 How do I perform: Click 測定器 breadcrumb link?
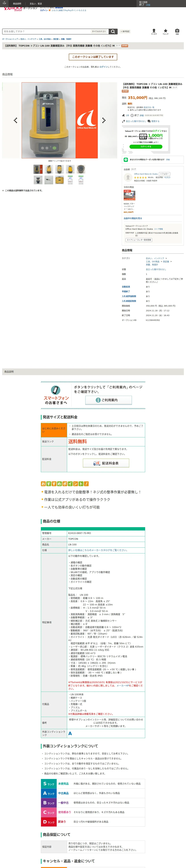(56, 39)
